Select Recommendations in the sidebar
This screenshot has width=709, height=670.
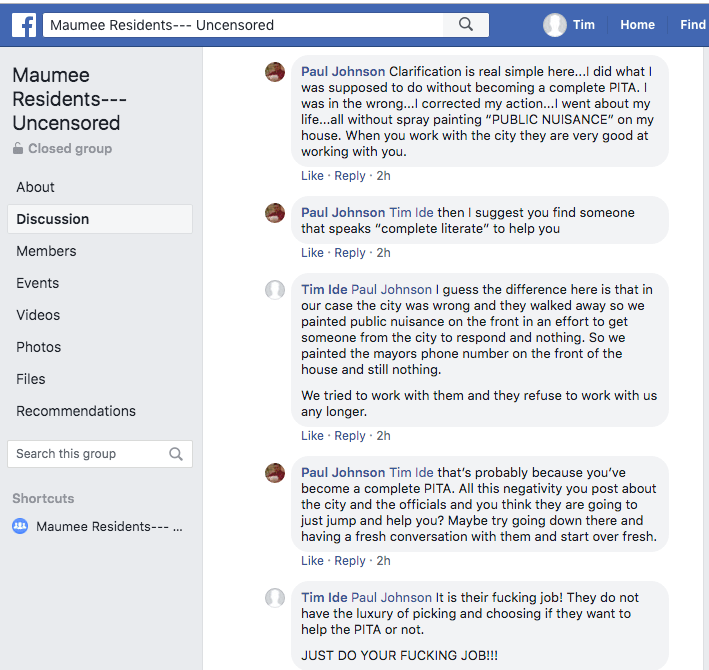click(x=76, y=411)
